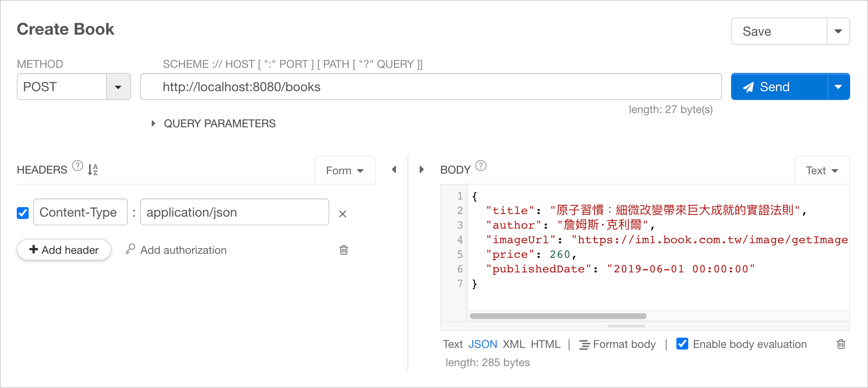Remove the Content-Type header with X icon

pyautogui.click(x=342, y=214)
